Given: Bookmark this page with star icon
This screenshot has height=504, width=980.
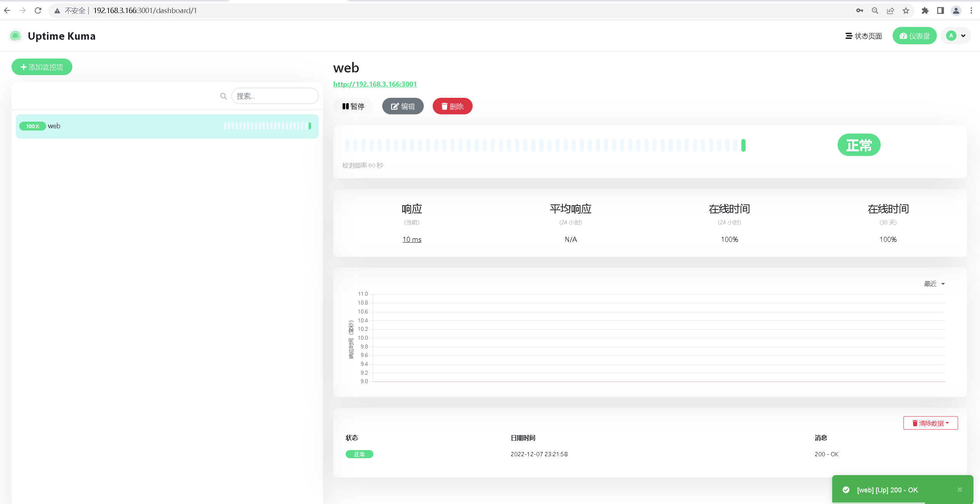Looking at the screenshot, I should pos(906,10).
